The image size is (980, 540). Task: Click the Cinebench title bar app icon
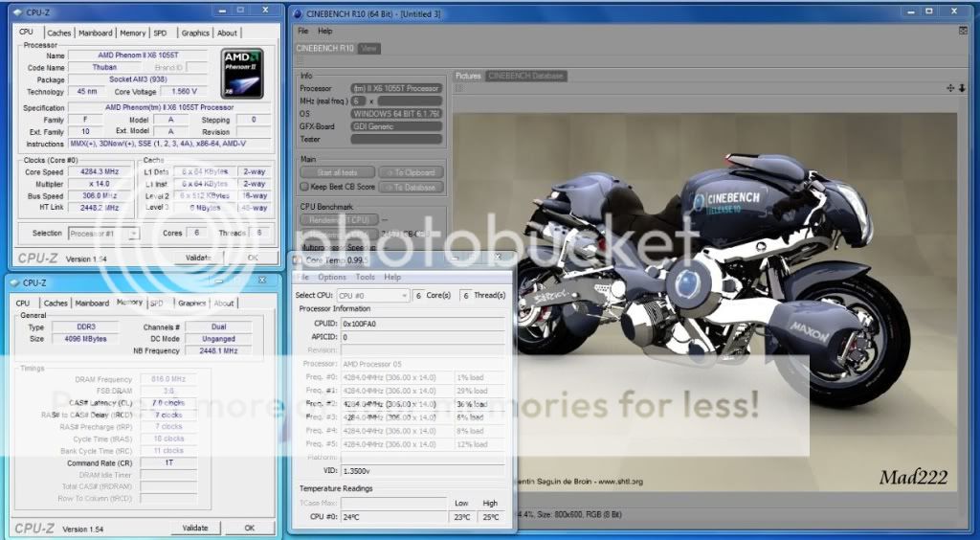300,11
